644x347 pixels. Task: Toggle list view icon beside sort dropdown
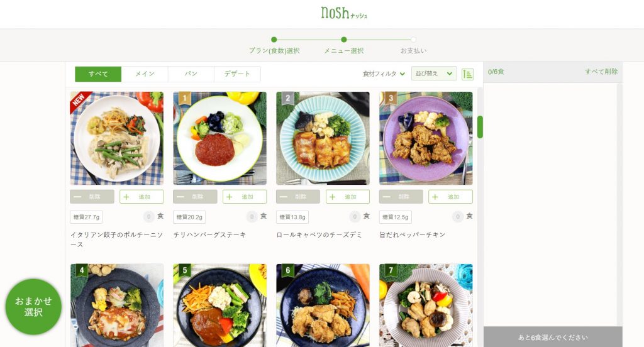pos(467,74)
